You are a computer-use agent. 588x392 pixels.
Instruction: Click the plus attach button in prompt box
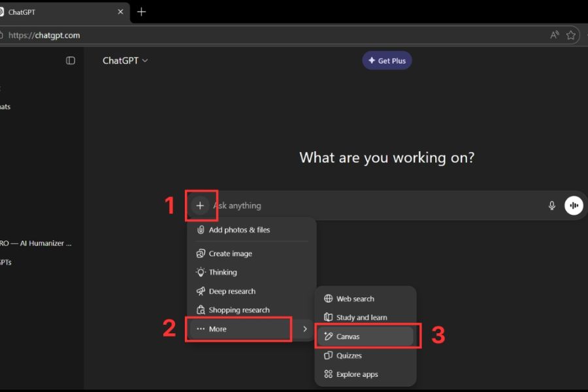200,206
